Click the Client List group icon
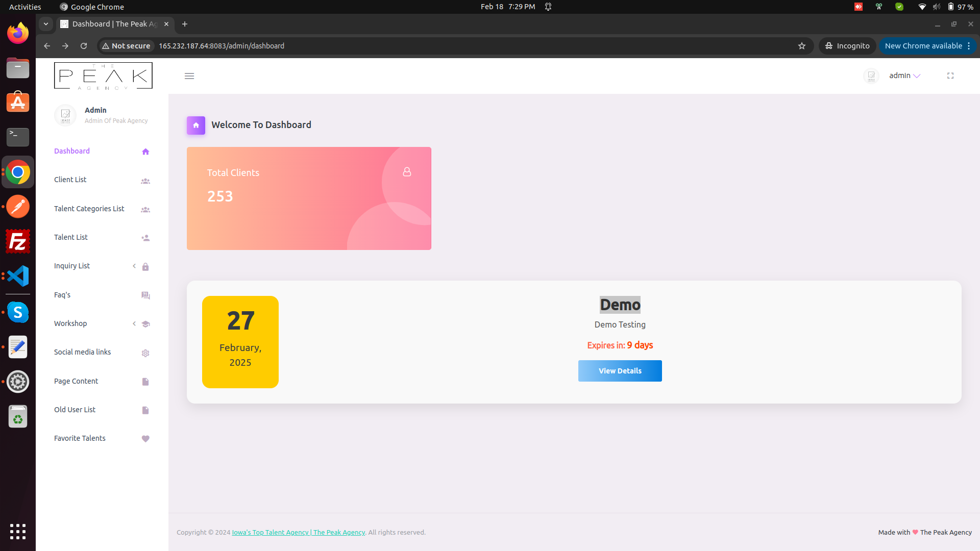Image resolution: width=980 pixels, height=551 pixels. (x=145, y=181)
